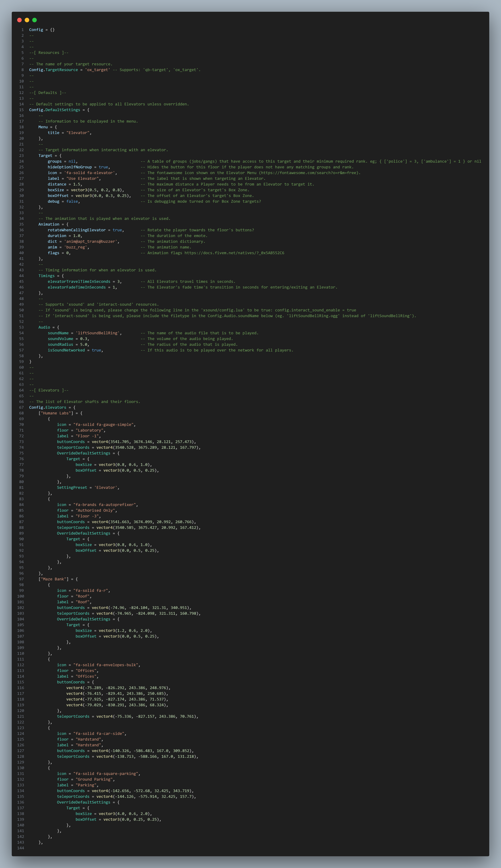Select the "Laboratory" floor string
Screen dimensions: 501x868
89,430
